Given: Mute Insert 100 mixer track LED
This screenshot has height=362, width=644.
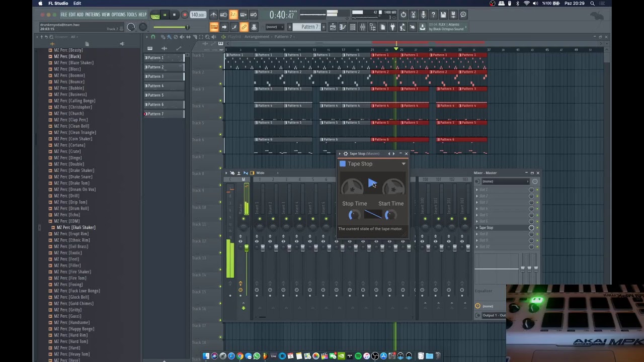Looking at the screenshot, I should [x=425, y=219].
